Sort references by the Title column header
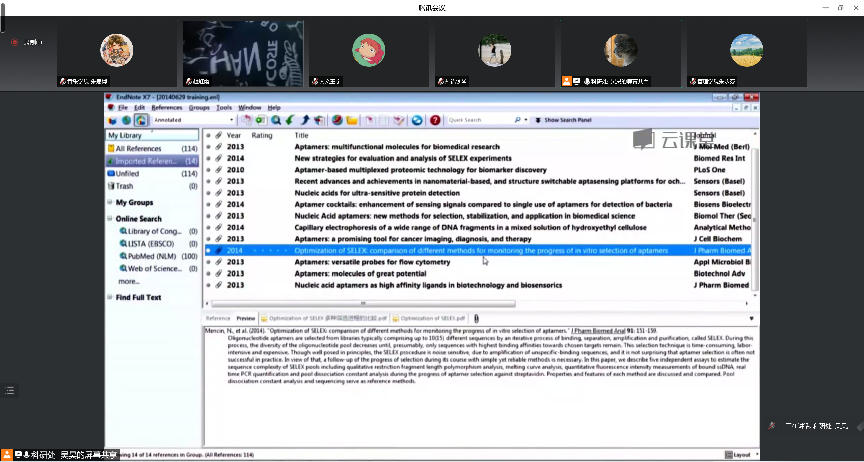The image size is (864, 462). (x=301, y=135)
